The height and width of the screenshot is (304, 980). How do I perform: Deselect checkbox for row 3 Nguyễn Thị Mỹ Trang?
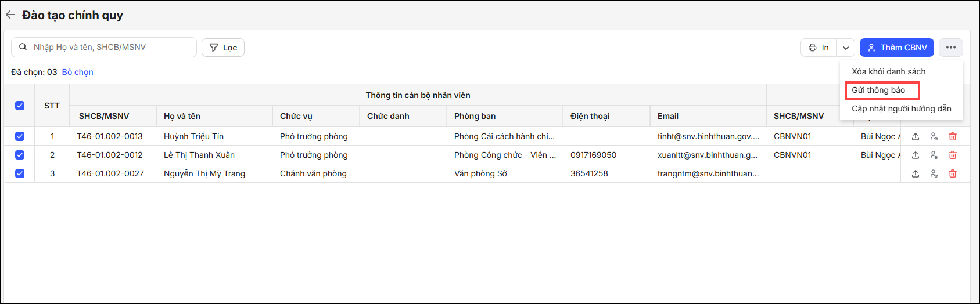point(20,173)
